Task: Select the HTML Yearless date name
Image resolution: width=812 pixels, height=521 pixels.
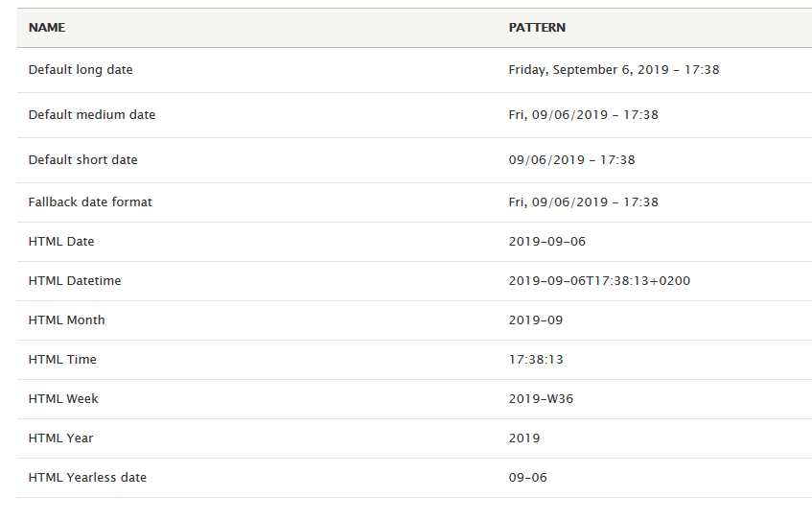Action: tap(87, 478)
